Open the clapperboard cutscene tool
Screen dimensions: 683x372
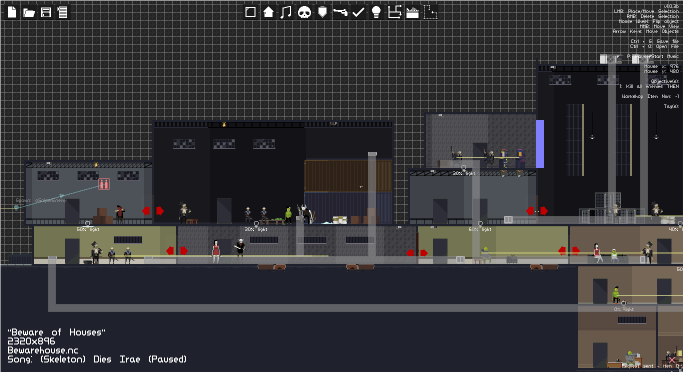pos(413,12)
